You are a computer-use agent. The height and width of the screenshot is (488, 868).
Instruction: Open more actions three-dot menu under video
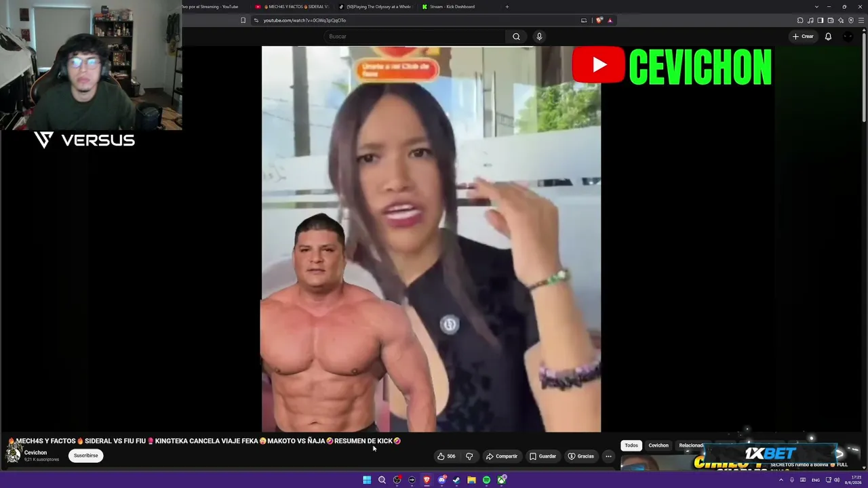[x=608, y=456]
